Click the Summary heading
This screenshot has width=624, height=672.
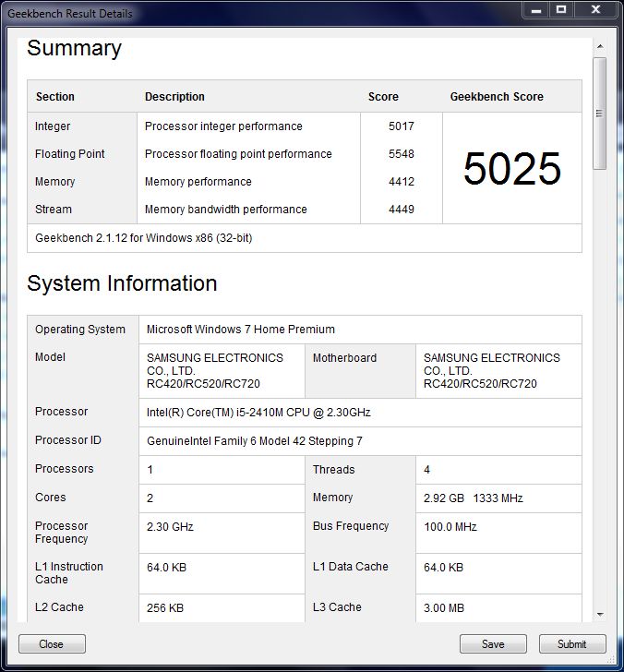(74, 48)
